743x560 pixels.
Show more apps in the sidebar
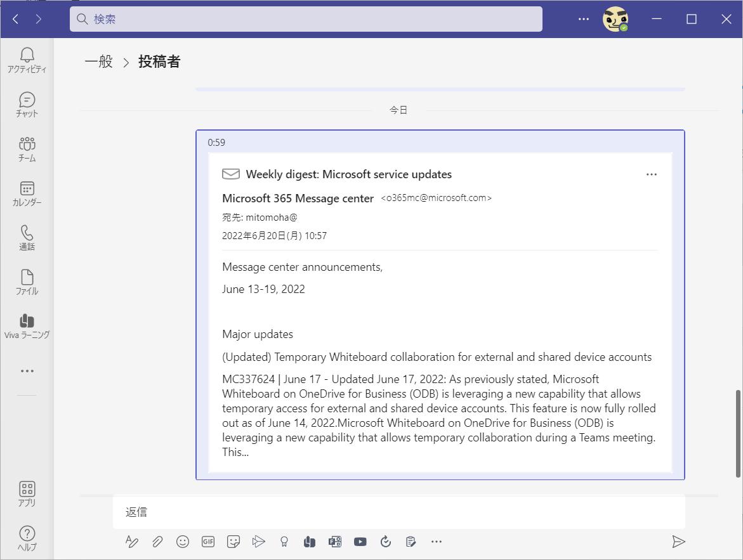[27, 371]
